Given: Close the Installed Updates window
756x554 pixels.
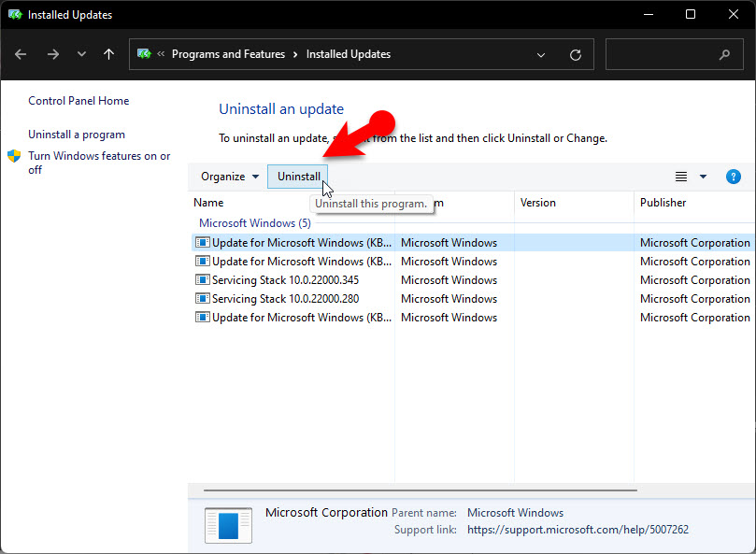Looking at the screenshot, I should 734,14.
